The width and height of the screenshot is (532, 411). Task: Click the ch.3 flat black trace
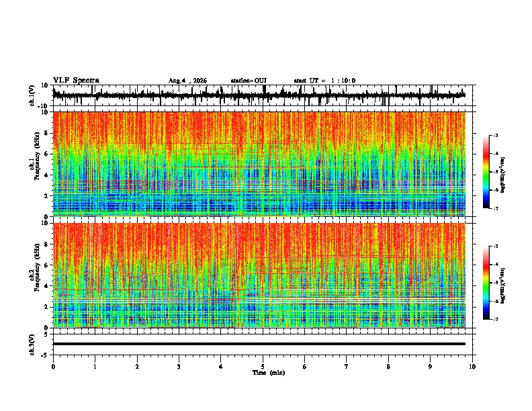click(259, 344)
